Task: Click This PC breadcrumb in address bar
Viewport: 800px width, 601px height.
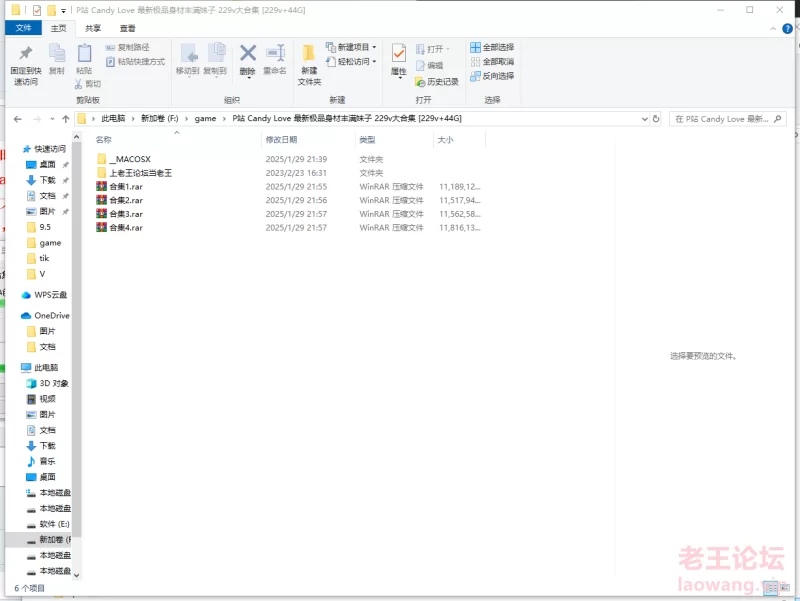Action: point(113,119)
